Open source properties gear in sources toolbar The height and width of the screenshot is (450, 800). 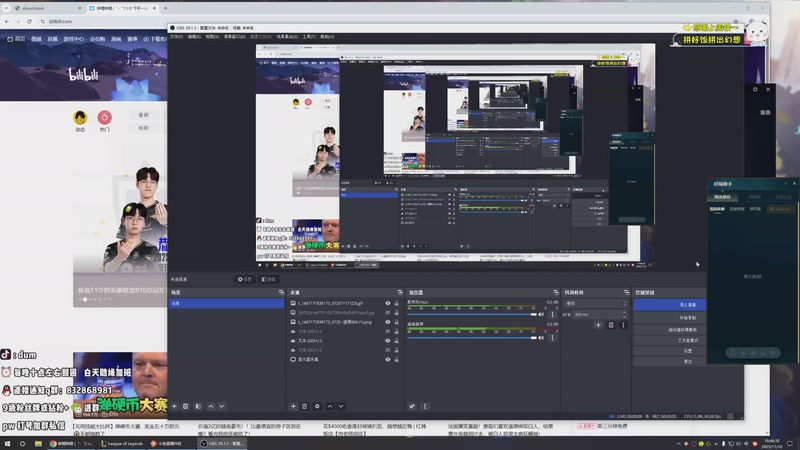(317, 406)
